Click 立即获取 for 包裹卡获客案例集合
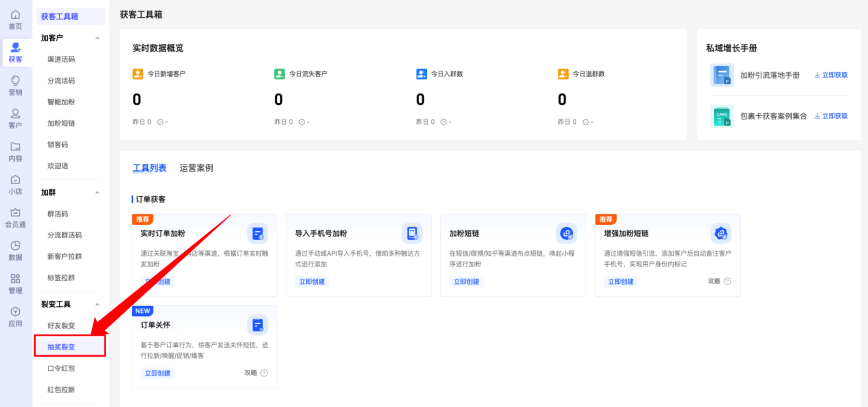The image size is (868, 407). tap(831, 116)
